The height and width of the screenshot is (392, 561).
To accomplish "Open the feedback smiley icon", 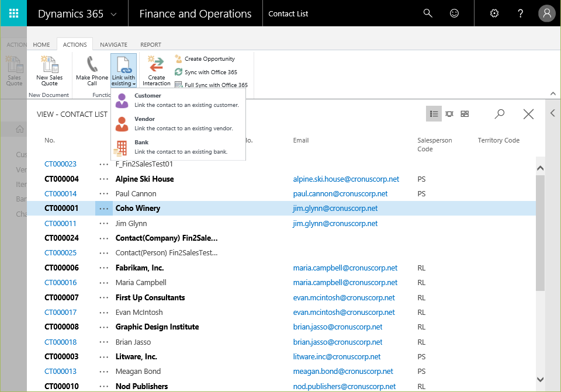I will point(454,13).
